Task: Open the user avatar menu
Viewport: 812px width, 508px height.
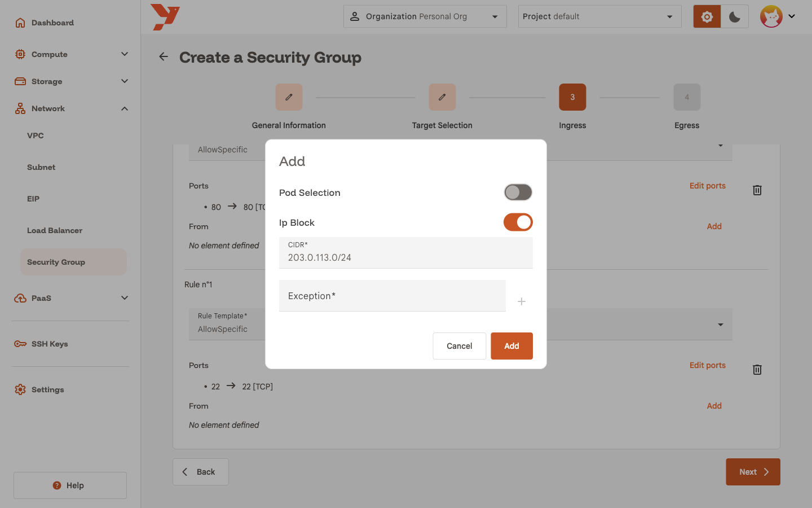Action: point(778,16)
